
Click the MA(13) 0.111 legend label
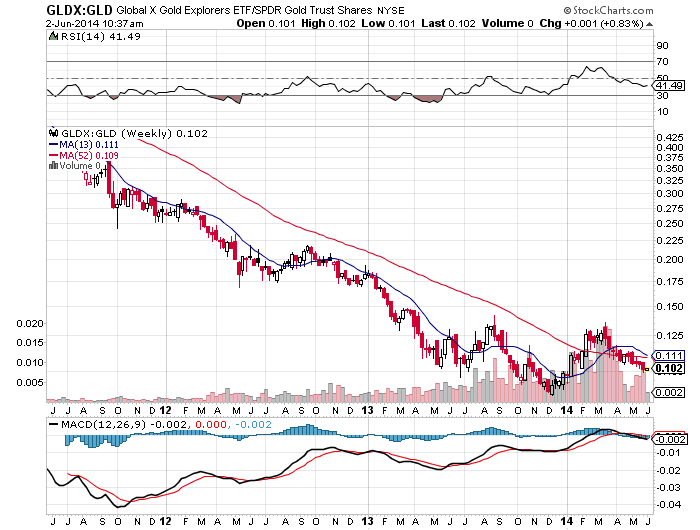coord(89,145)
